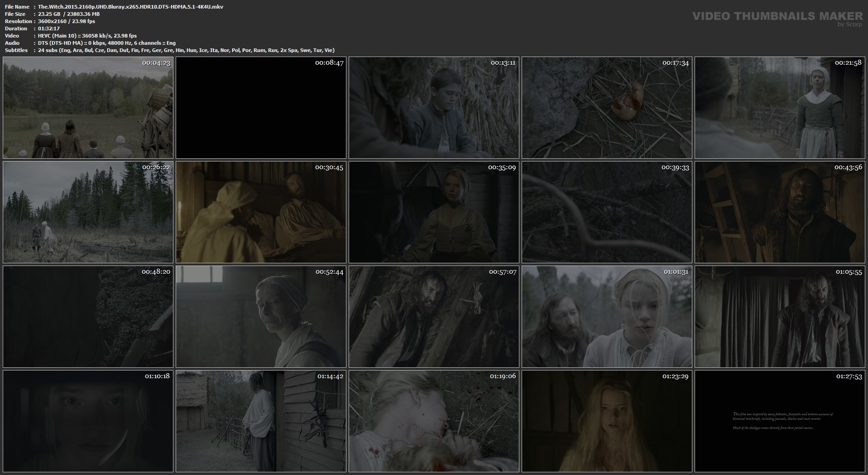Select the thumbnail at 00:43:56
This screenshot has height=475, width=868.
(780, 212)
